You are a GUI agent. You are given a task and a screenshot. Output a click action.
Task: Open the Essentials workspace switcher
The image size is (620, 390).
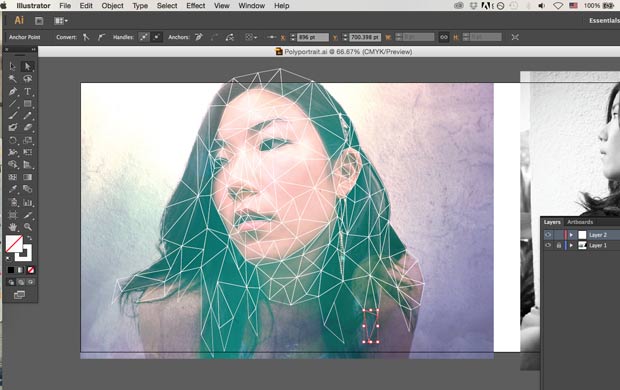click(x=604, y=21)
